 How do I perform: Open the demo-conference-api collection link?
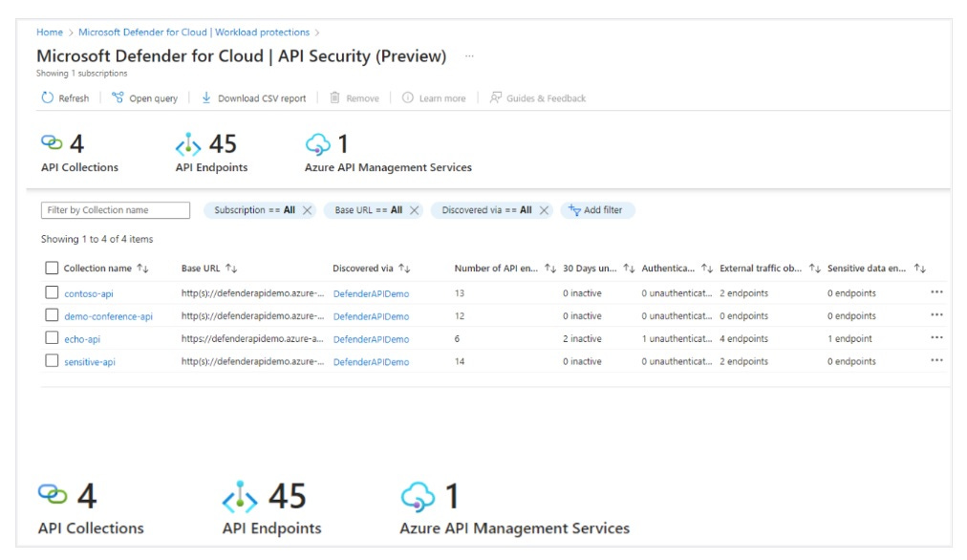click(109, 316)
